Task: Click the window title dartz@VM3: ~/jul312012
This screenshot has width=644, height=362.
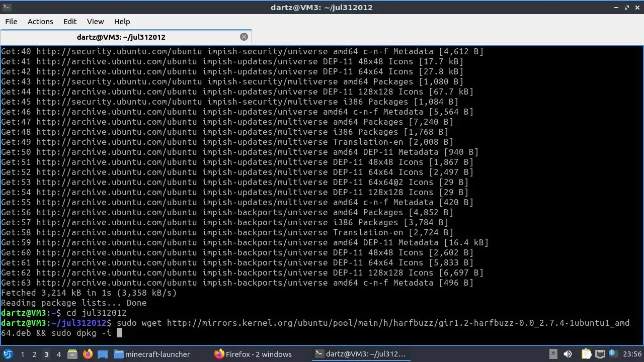Action: pyautogui.click(x=321, y=8)
